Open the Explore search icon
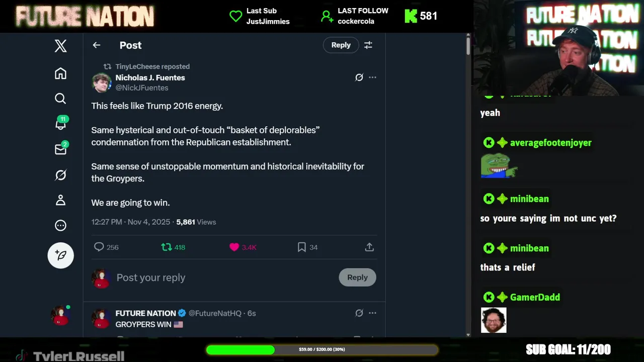The width and height of the screenshot is (644, 362). click(x=60, y=99)
